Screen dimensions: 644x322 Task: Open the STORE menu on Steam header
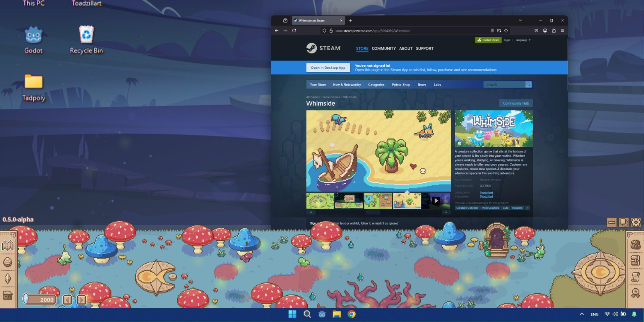(x=362, y=48)
